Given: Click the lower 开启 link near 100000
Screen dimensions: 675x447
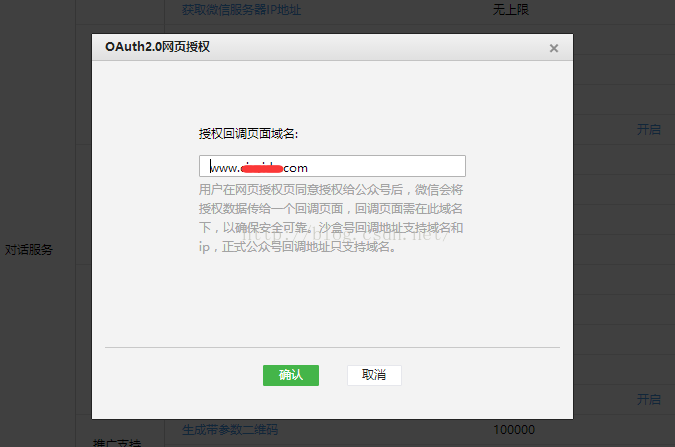Looking at the screenshot, I should pyautogui.click(x=648, y=399).
